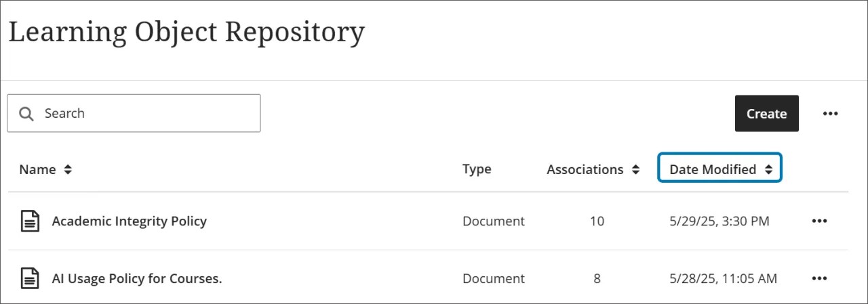Open the AI Usage Policy row options menu
Viewport: 868px width, 304px height.
(819, 278)
